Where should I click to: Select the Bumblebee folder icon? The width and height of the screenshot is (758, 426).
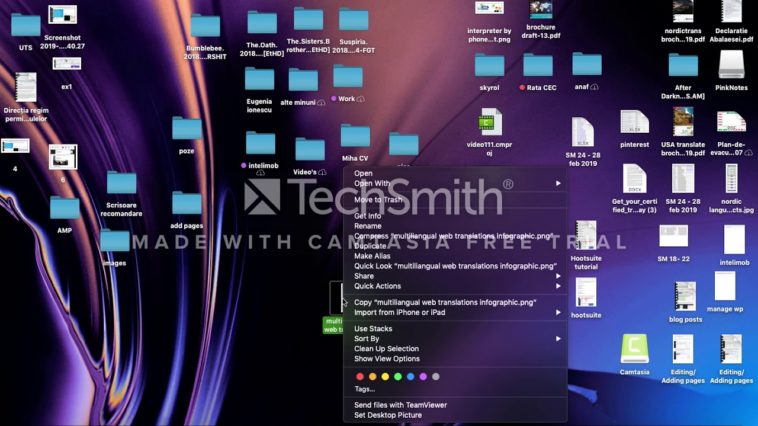pos(205,26)
